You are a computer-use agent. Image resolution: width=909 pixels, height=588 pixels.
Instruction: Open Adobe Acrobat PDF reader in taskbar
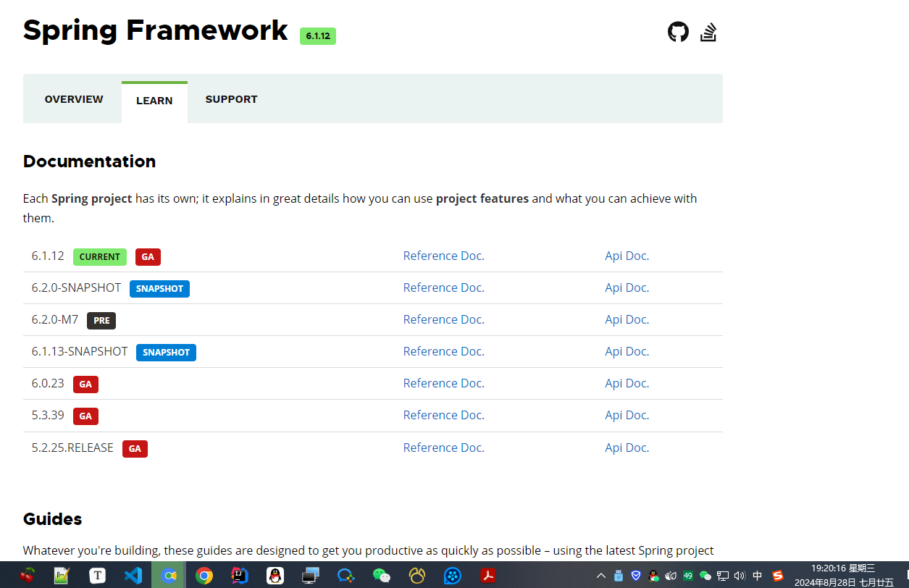click(488, 576)
